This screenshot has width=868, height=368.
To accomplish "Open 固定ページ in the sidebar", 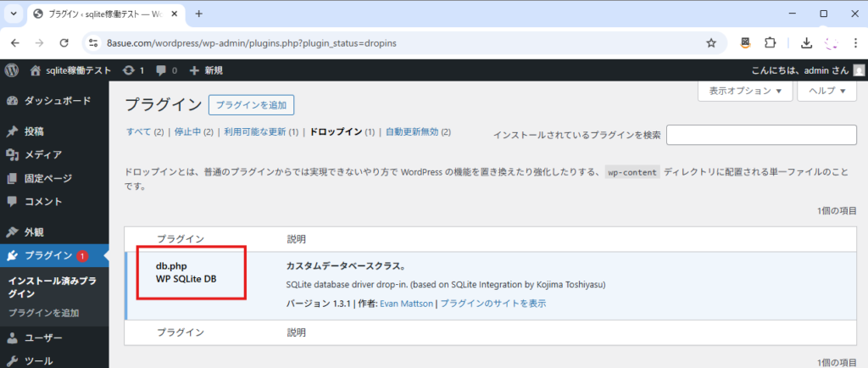I will (54, 178).
